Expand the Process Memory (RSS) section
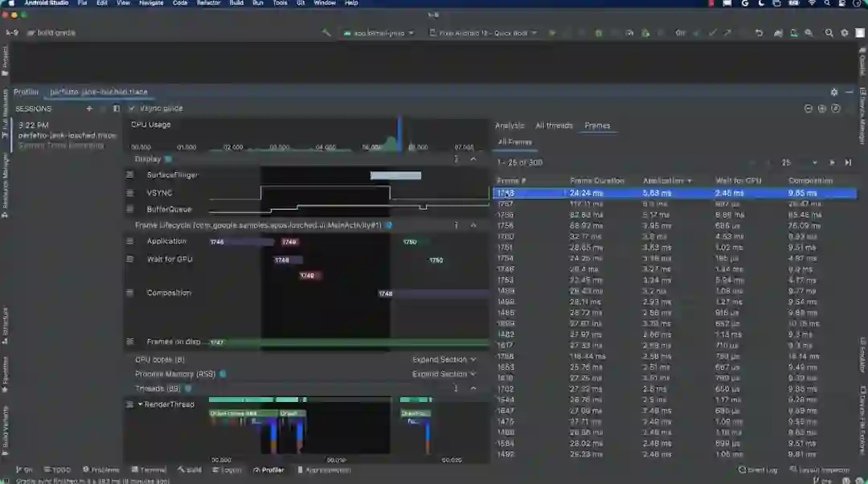 [x=444, y=374]
